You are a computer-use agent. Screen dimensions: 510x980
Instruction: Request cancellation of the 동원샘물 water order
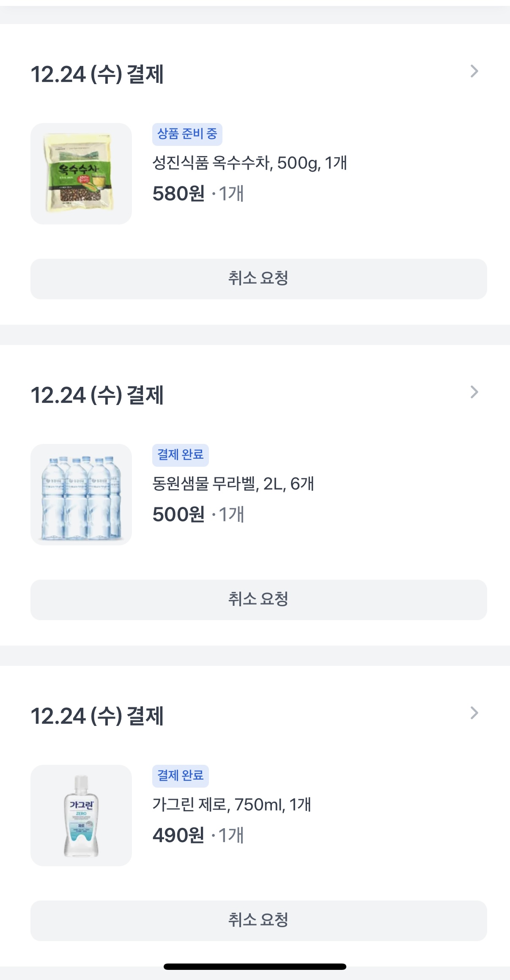pos(258,600)
